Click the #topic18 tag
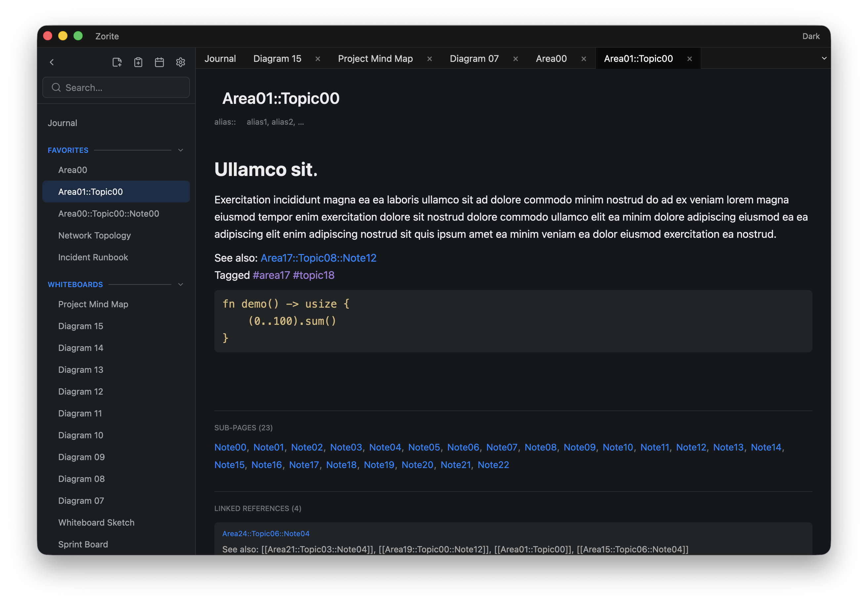The width and height of the screenshot is (868, 604). pos(313,275)
